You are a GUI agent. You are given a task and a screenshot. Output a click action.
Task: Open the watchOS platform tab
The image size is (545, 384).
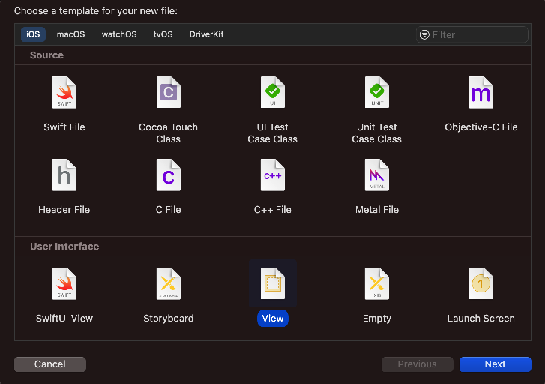tap(119, 34)
